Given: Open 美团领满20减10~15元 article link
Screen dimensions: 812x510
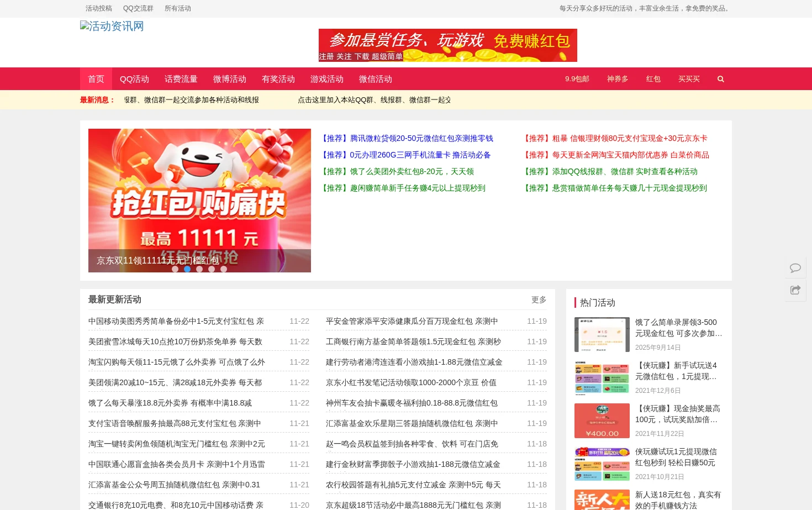Looking at the screenshot, I should (175, 382).
